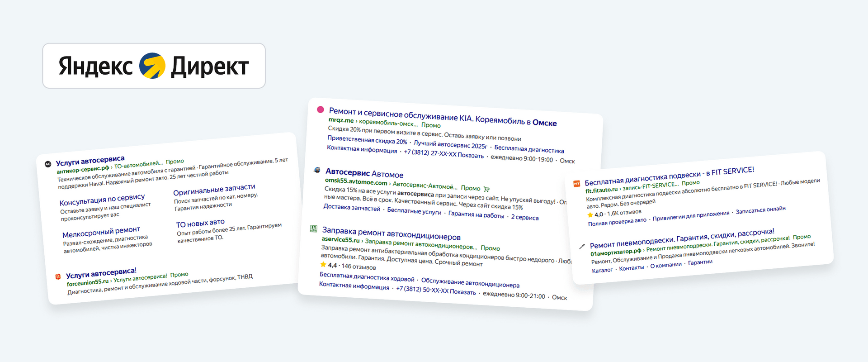
Task: Click the ТО-автомобилей breadcrumb link
Action: click(138, 165)
